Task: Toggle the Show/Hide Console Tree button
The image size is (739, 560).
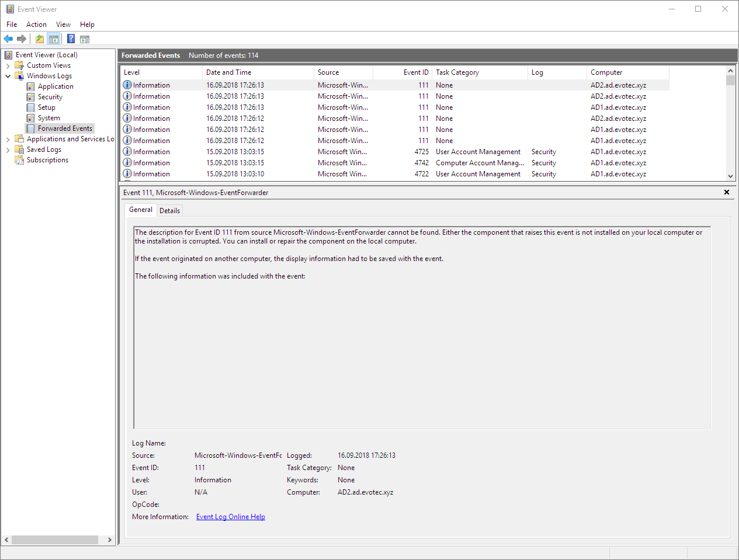Action: point(54,39)
